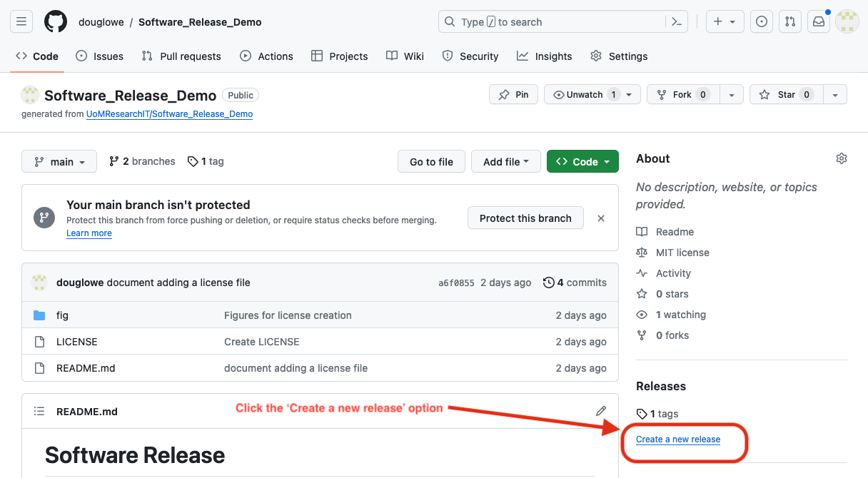868x478 pixels.
Task: Fork the repository
Action: tap(682, 95)
